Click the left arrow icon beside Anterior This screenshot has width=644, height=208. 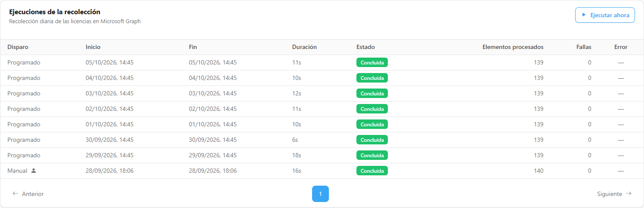click(15, 194)
